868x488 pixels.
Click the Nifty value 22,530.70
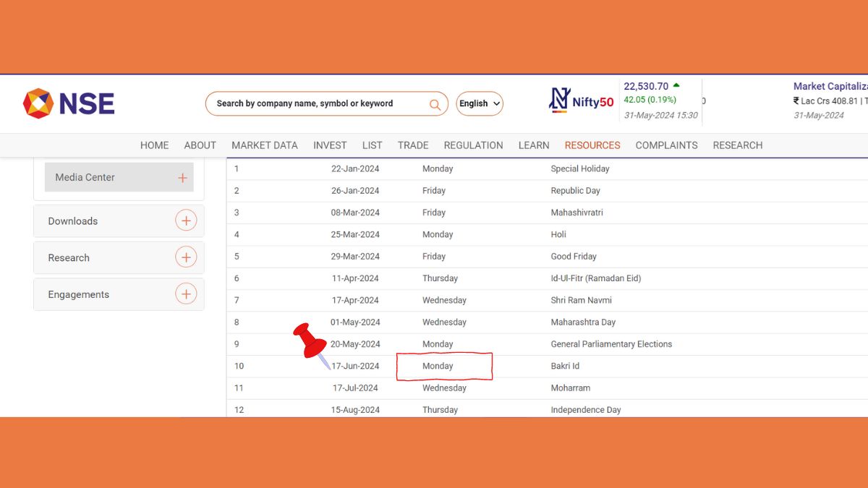coord(646,86)
